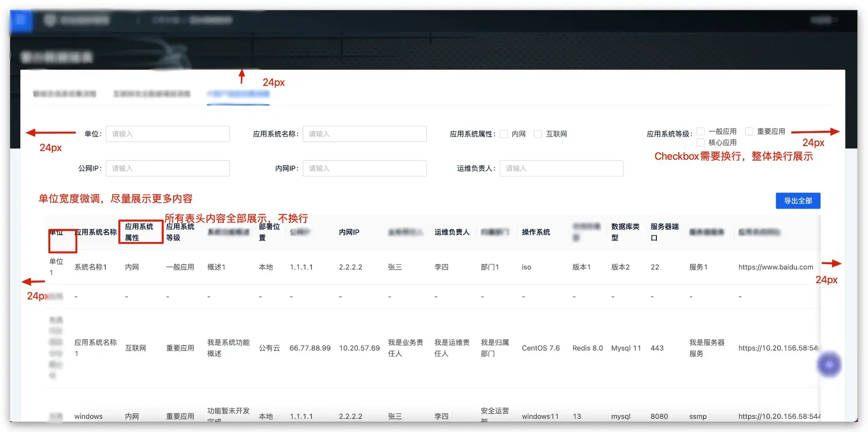The height and width of the screenshot is (432, 868).
Task: Select the 10.20.57.69 IP cell
Action: (x=359, y=348)
